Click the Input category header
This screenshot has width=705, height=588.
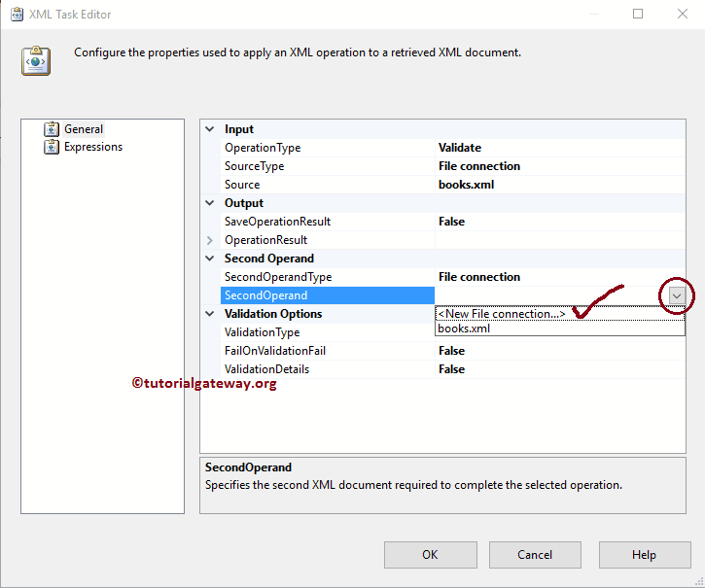[239, 129]
